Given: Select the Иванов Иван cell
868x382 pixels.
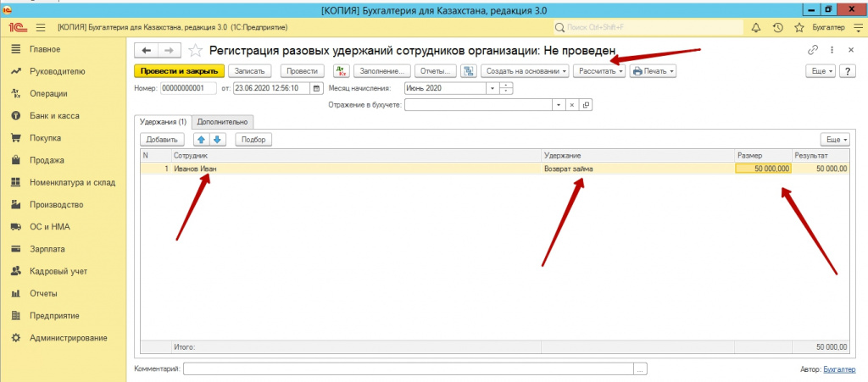Looking at the screenshot, I should pyautogui.click(x=356, y=169).
